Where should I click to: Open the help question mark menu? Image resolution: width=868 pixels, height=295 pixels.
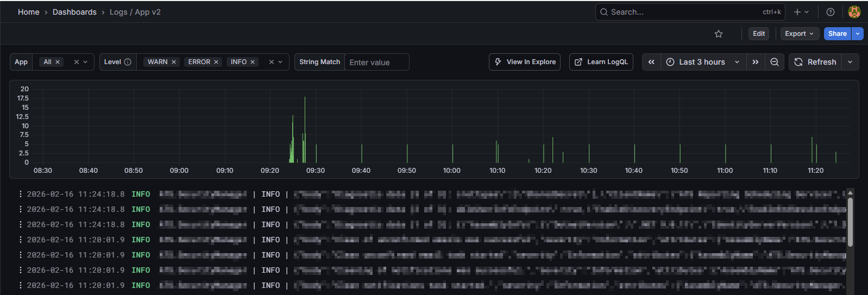831,12
